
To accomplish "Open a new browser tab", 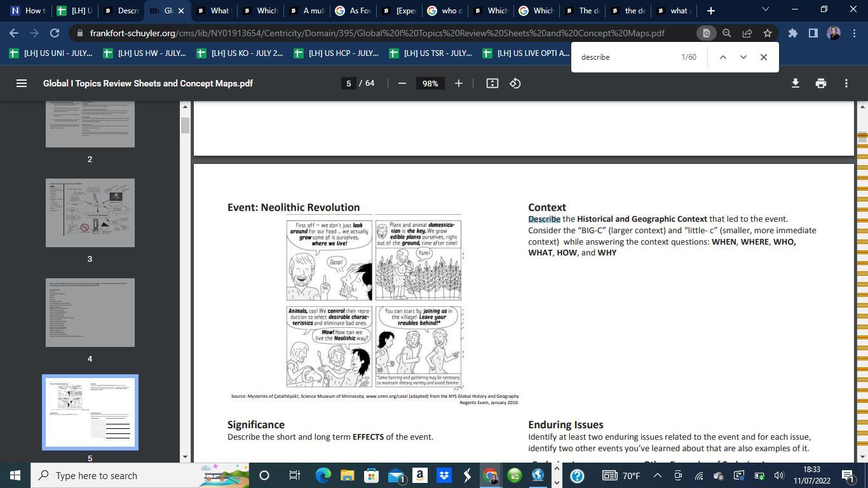I will [x=711, y=10].
